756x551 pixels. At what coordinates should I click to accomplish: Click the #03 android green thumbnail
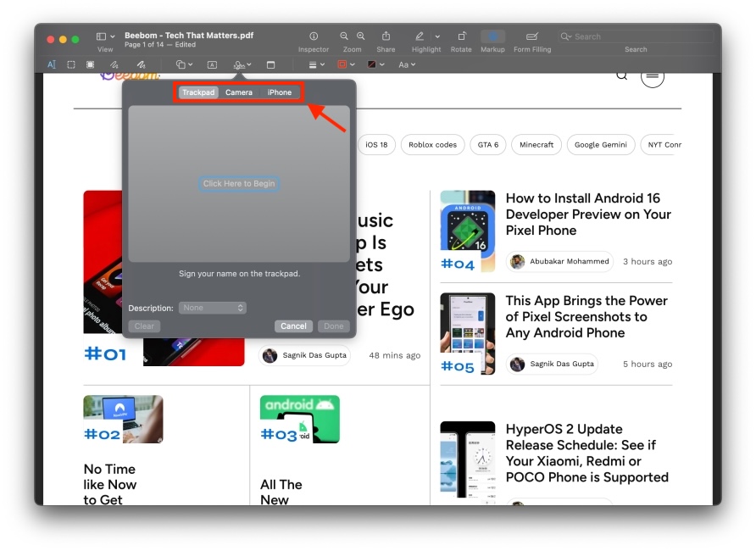click(300, 419)
